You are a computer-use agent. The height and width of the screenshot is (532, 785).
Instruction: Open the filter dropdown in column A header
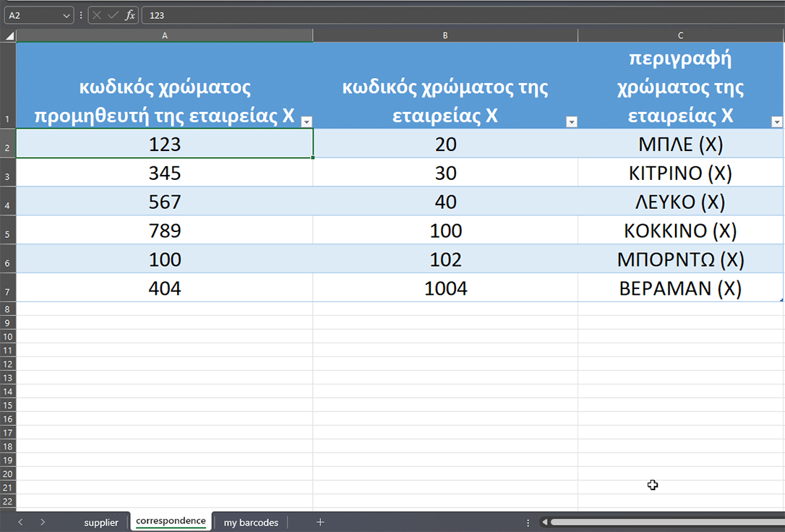tap(306, 121)
